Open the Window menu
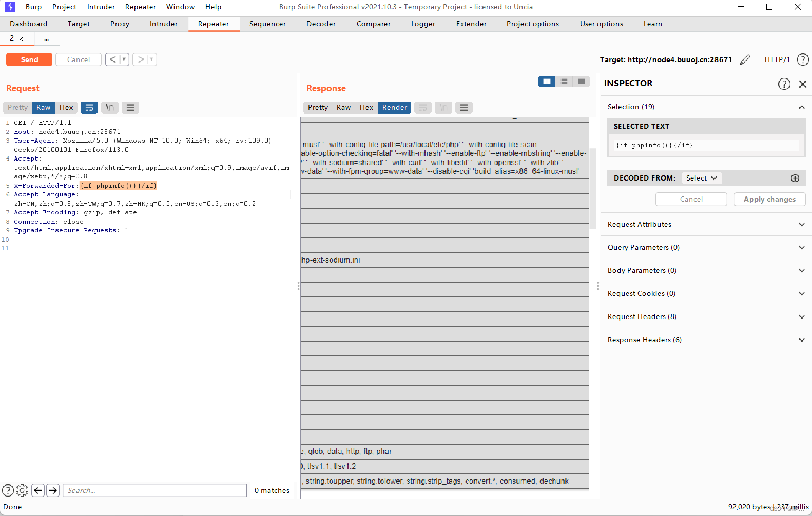Image resolution: width=812 pixels, height=516 pixels. tap(181, 7)
